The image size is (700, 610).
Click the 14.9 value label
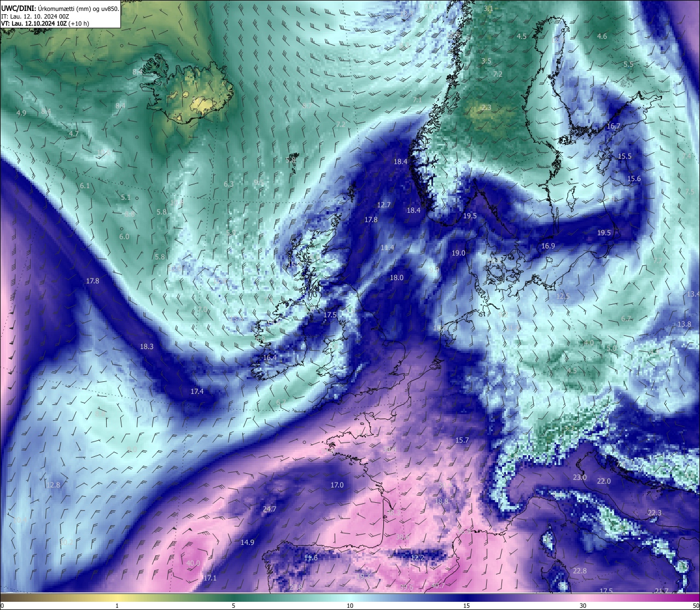pos(247,542)
